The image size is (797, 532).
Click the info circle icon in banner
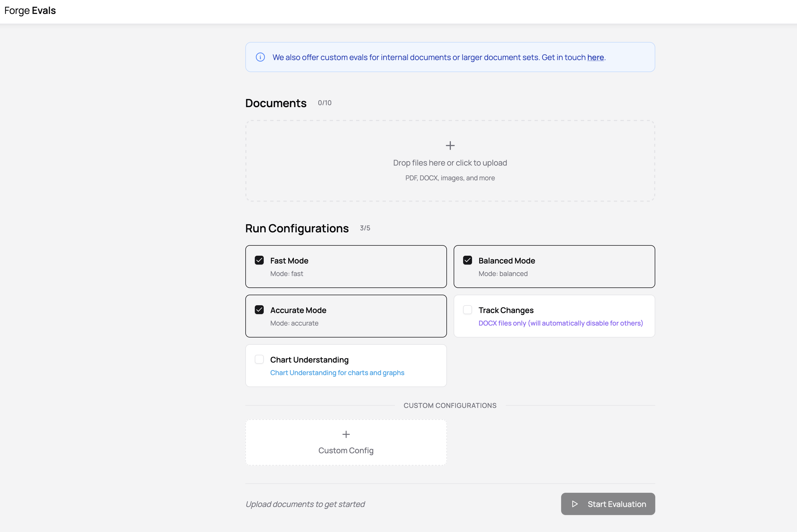point(260,57)
